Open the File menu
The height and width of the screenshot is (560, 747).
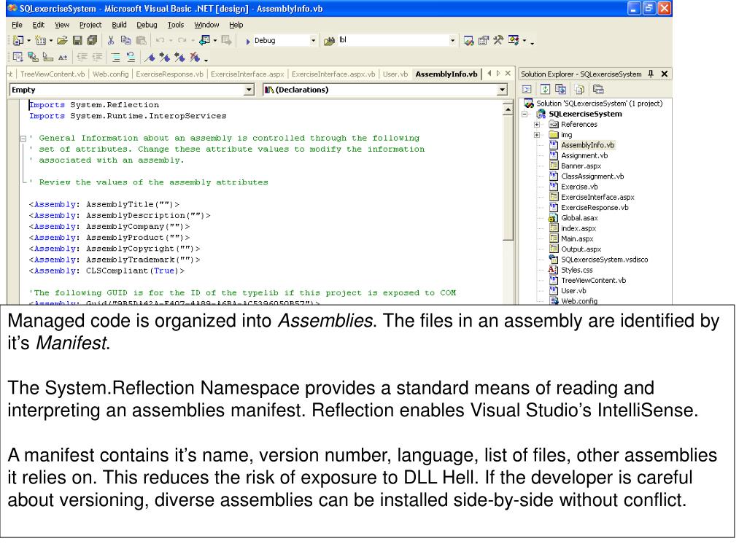click(18, 25)
